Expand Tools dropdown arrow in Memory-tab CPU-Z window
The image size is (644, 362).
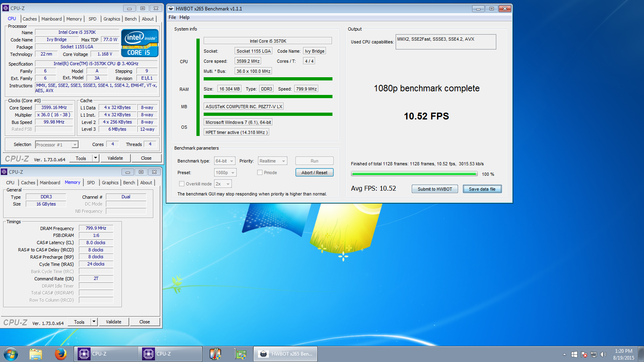(94, 322)
